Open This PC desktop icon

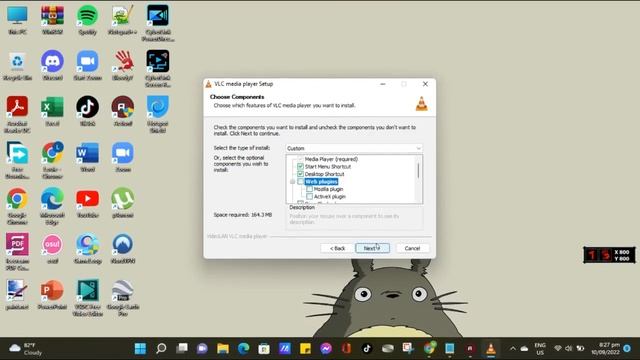pyautogui.click(x=17, y=20)
